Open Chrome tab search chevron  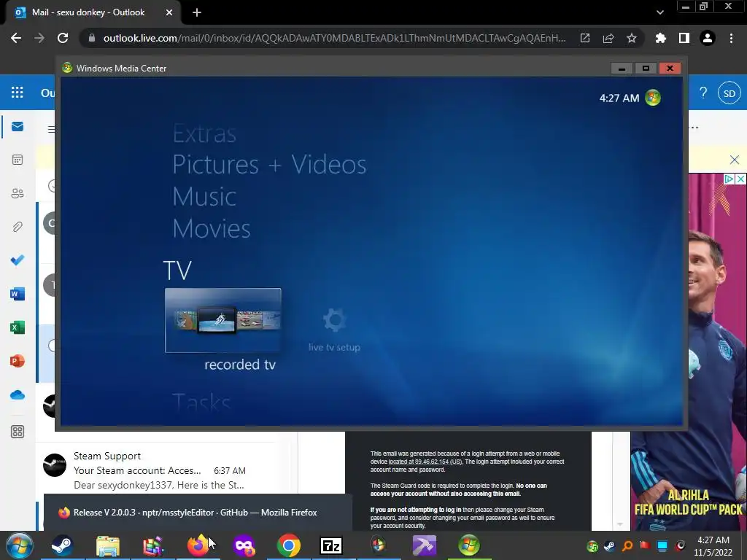[659, 12]
